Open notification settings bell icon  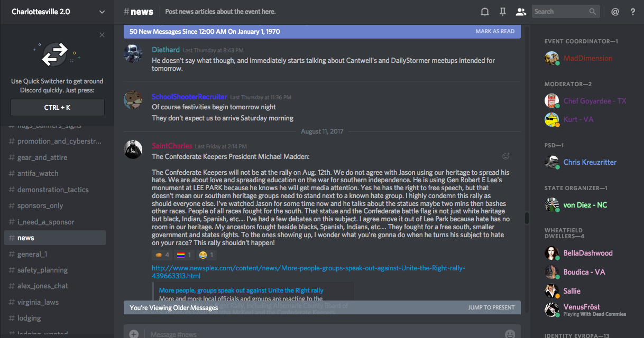click(x=484, y=12)
